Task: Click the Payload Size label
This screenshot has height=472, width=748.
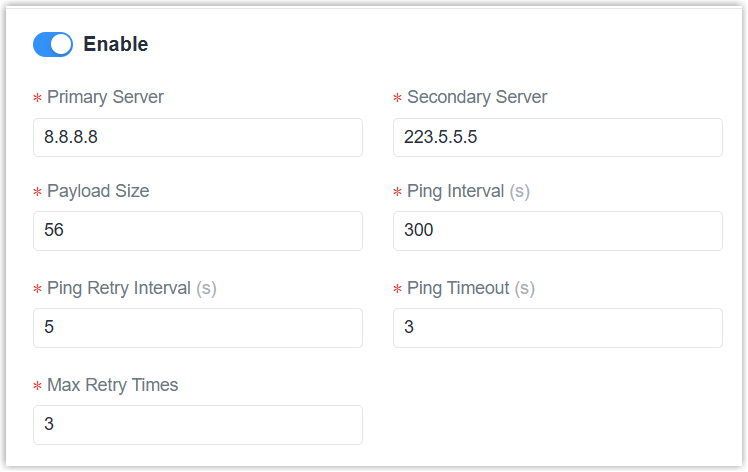Action: [98, 191]
